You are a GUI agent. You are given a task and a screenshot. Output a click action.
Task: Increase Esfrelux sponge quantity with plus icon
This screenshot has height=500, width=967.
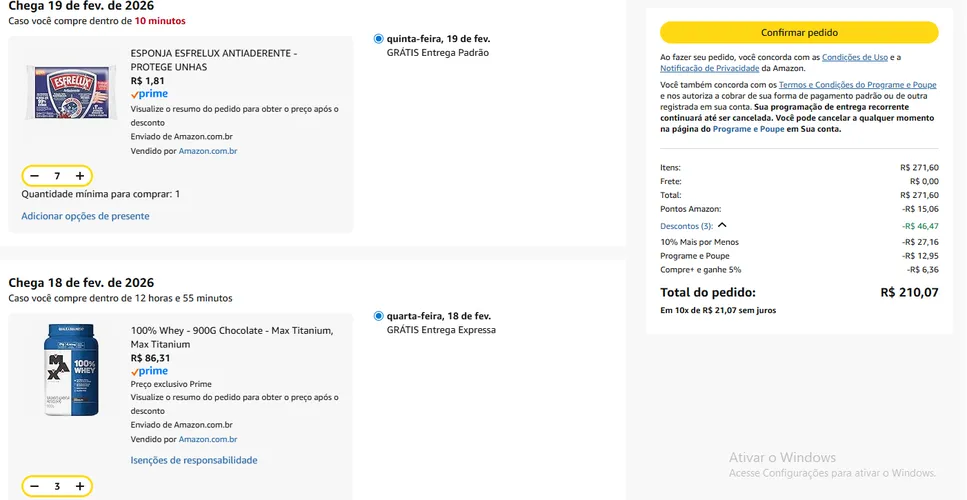coord(80,176)
